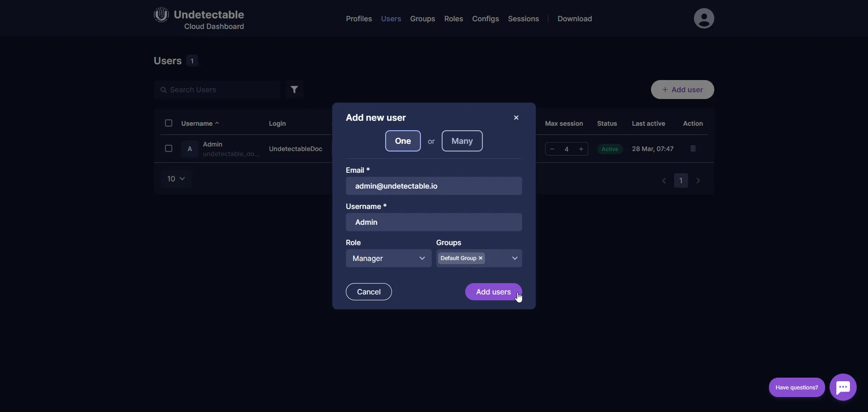
Task: Open the Download nav link
Action: tap(575, 19)
